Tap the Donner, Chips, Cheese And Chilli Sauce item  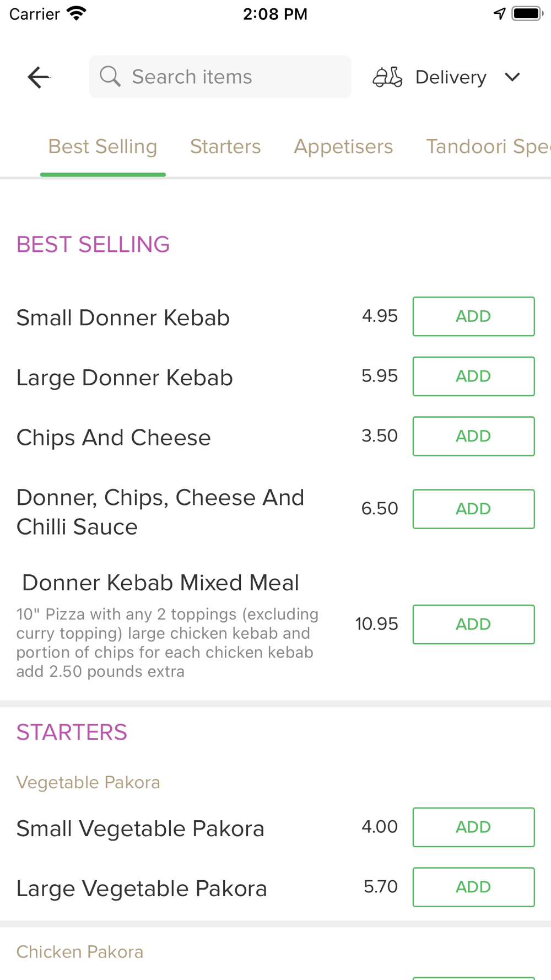point(160,512)
